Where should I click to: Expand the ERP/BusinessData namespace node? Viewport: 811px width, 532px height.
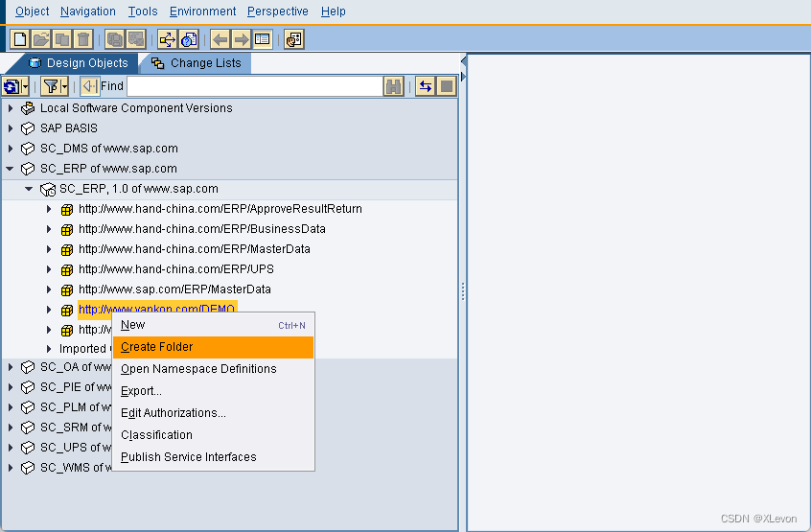coord(49,229)
